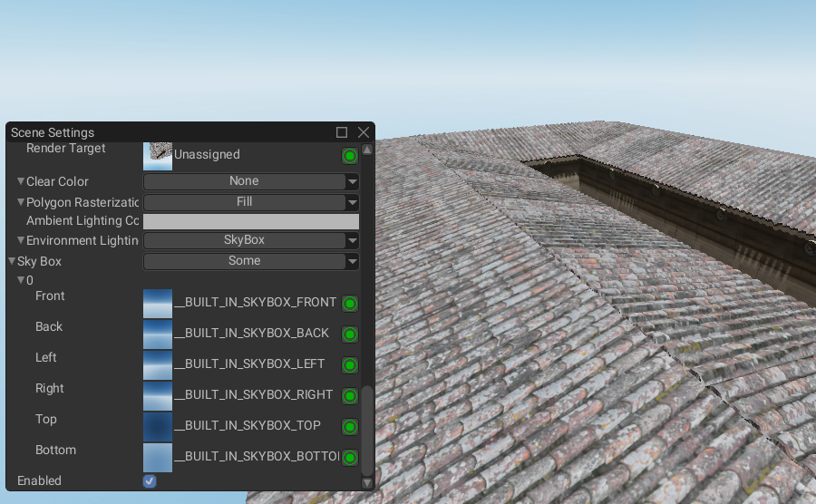Click the green selector icon for Front skybox

coord(350,304)
